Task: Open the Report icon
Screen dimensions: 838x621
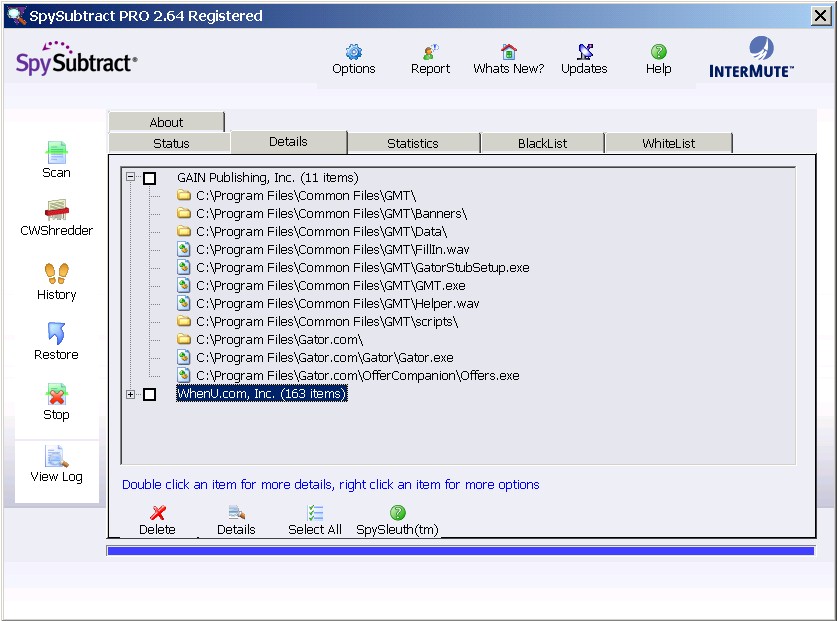Action: [430, 52]
